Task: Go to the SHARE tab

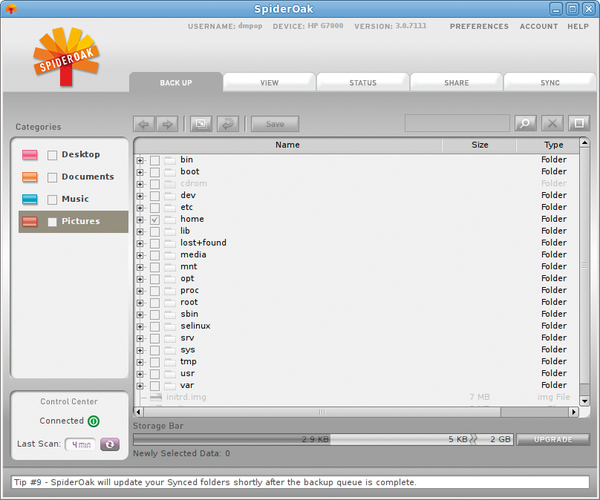Action: (x=456, y=82)
